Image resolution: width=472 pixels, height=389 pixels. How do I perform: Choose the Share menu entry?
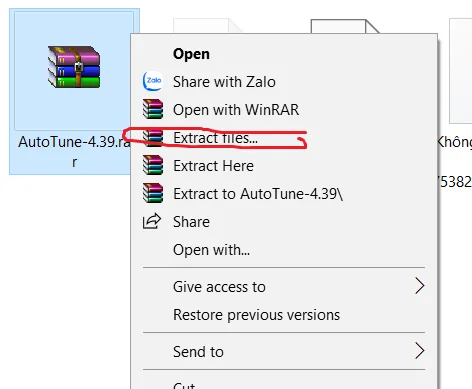coord(191,222)
